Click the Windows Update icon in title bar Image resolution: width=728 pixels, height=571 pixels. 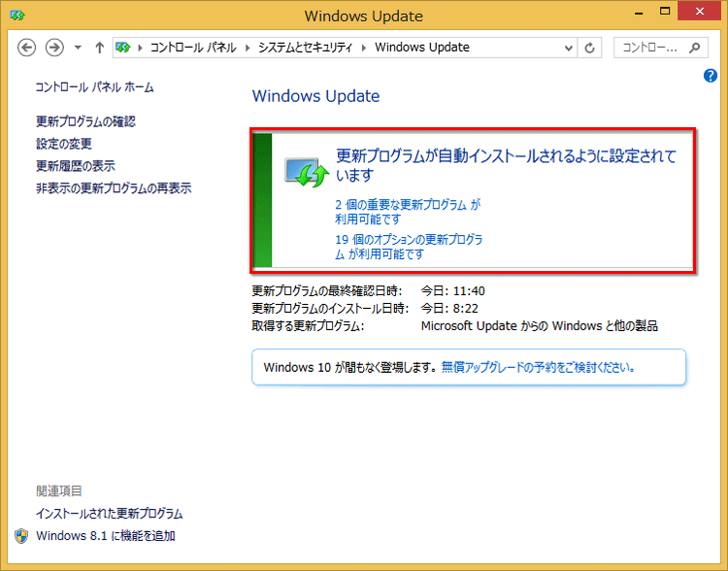pyautogui.click(x=15, y=16)
